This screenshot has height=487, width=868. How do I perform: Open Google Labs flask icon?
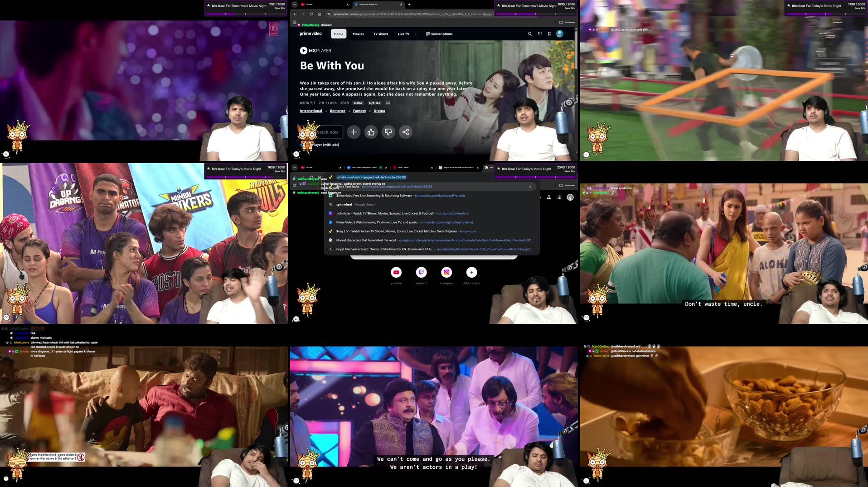548,197
